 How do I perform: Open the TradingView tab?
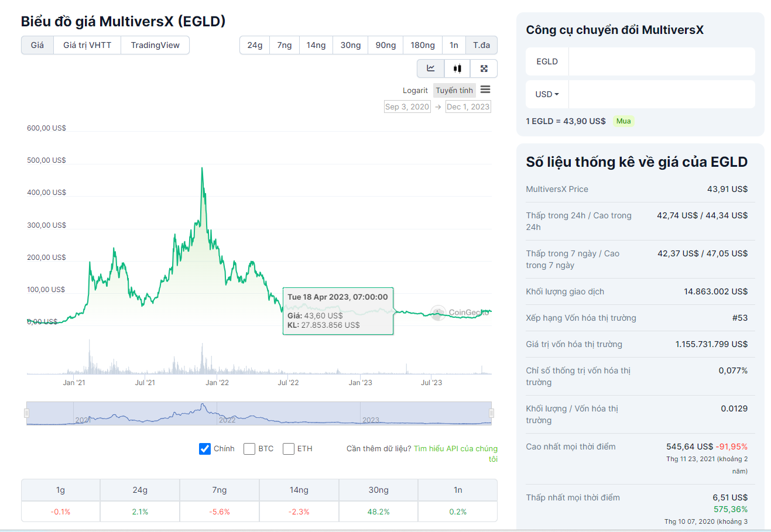pos(155,45)
